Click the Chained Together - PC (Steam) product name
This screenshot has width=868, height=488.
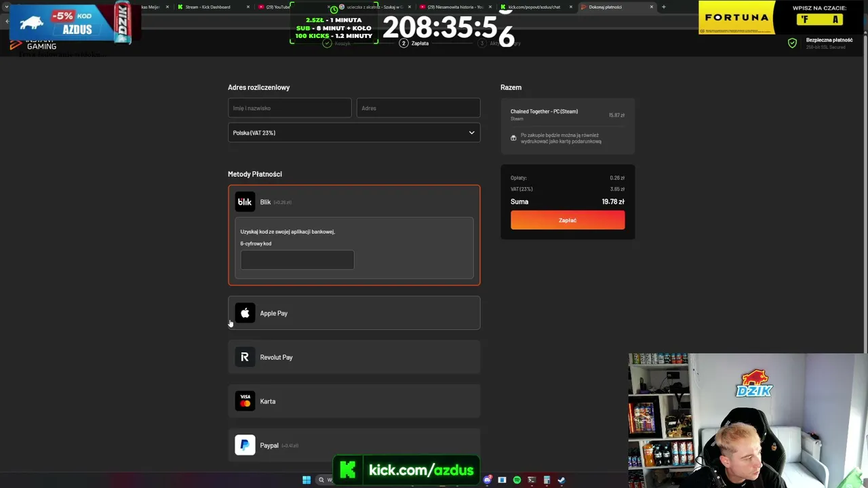(544, 111)
